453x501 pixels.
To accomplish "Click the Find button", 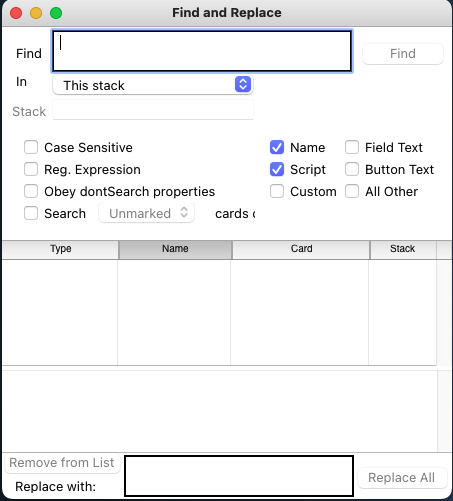I will pyautogui.click(x=403, y=54).
